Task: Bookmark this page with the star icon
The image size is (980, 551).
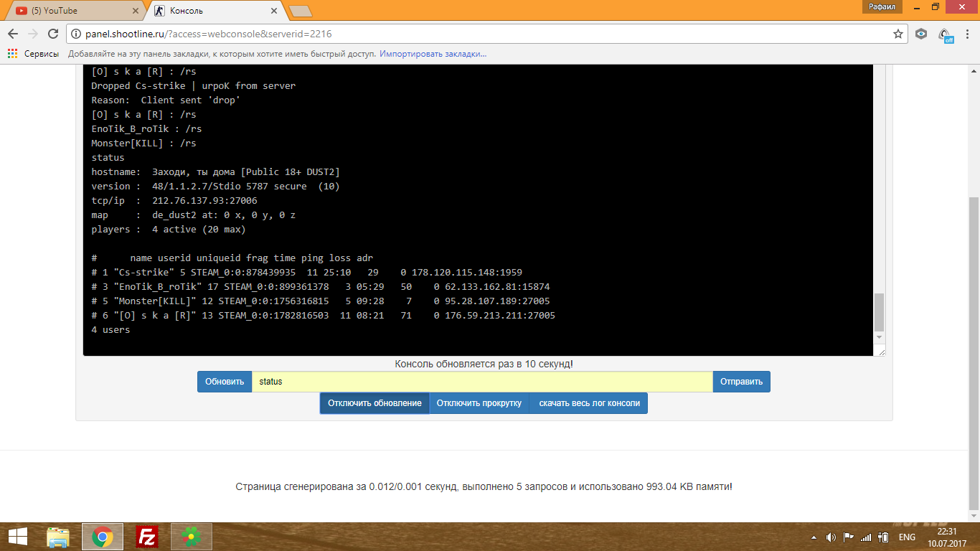Action: coord(897,34)
